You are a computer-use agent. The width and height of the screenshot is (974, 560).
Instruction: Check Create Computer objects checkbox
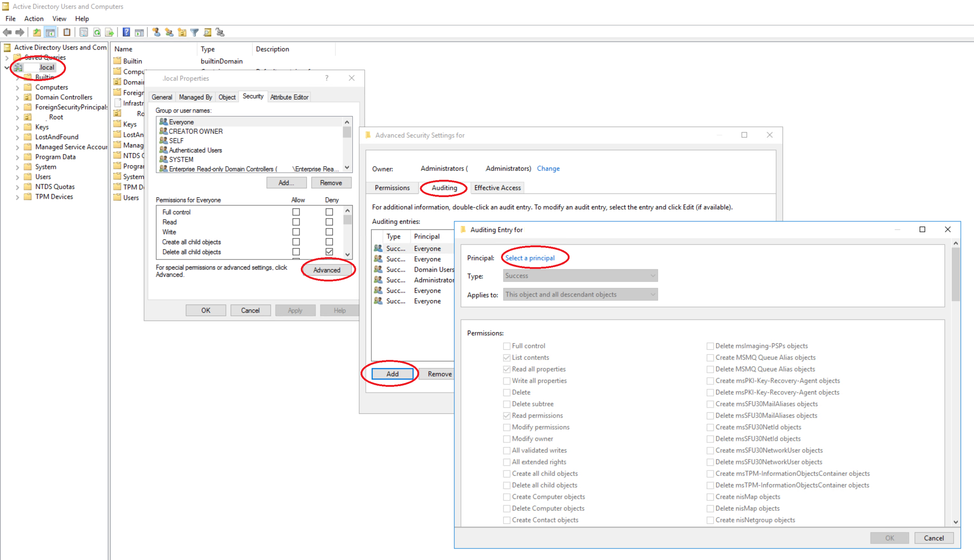pyautogui.click(x=507, y=497)
